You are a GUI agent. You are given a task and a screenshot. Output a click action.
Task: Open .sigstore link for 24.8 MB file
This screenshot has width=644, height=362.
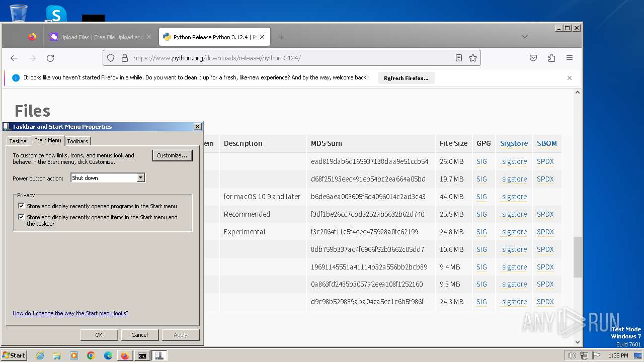pyautogui.click(x=514, y=232)
